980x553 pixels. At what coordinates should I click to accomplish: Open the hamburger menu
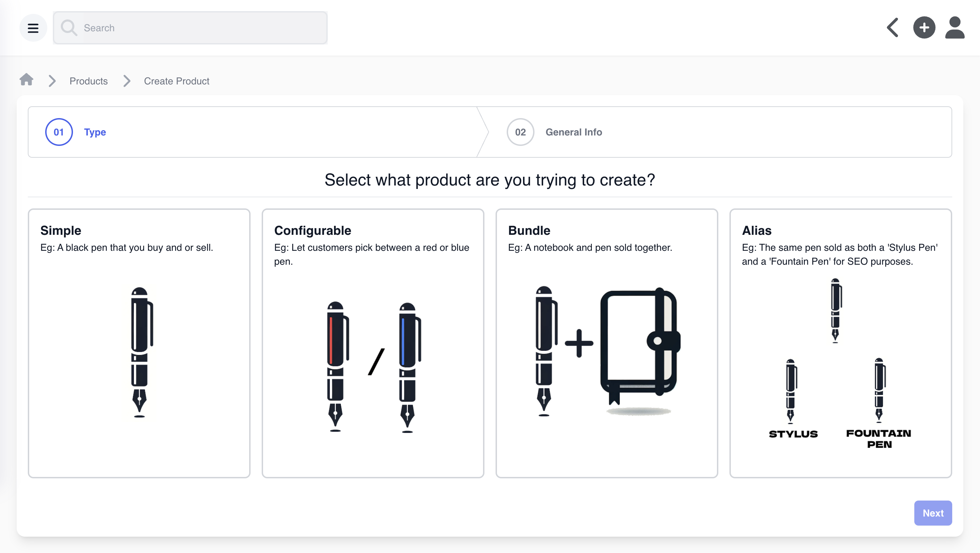pos(33,28)
